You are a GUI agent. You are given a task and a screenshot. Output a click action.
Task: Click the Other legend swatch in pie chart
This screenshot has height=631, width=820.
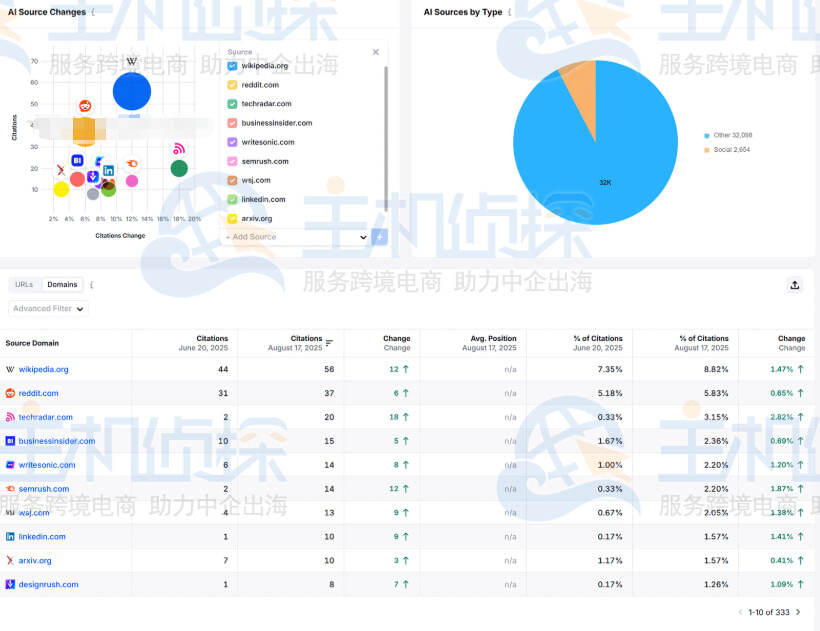point(706,135)
